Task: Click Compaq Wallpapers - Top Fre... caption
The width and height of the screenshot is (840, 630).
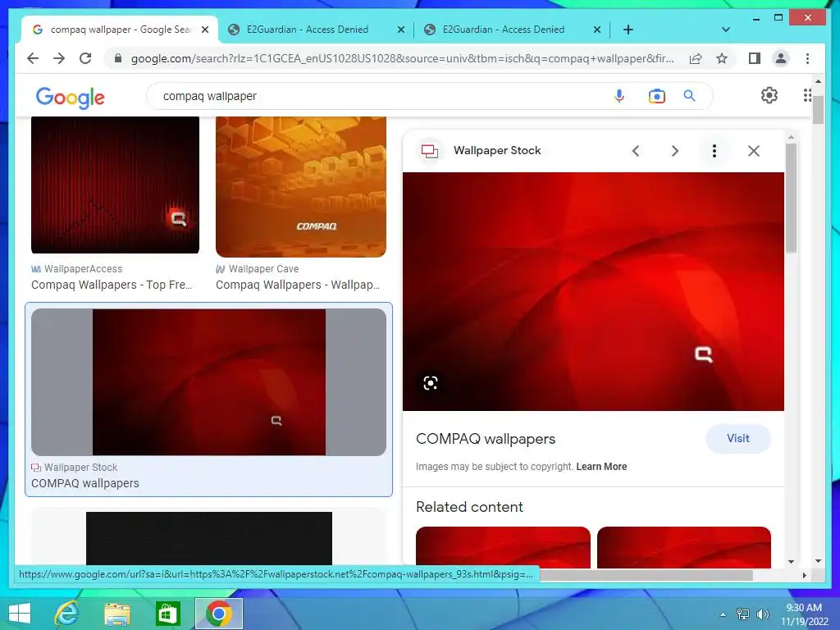Action: tap(112, 285)
